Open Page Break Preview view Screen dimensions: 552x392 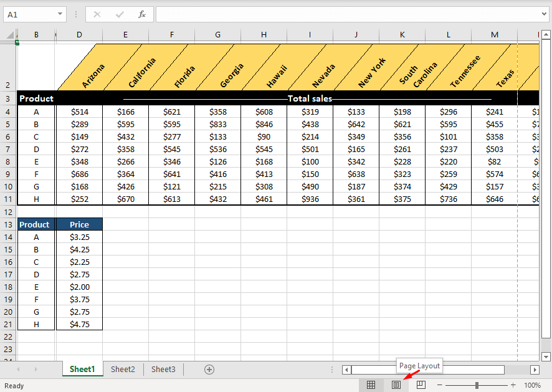[x=421, y=385]
